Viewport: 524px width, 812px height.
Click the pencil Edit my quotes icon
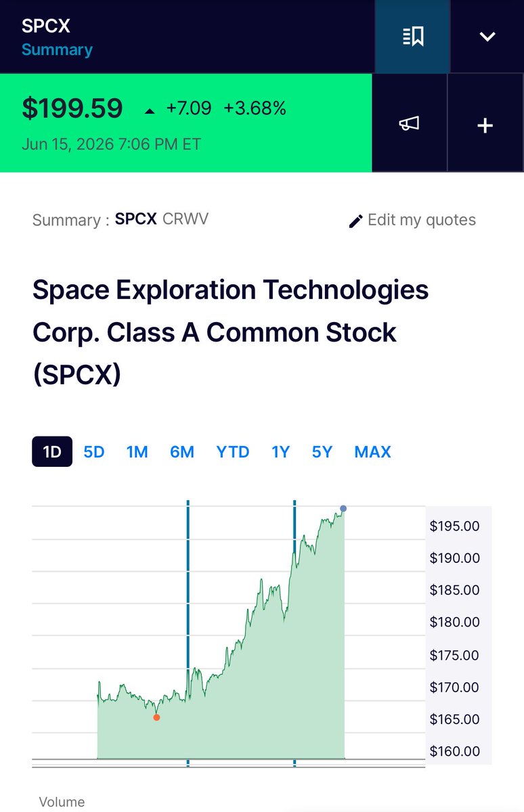pyautogui.click(x=355, y=221)
